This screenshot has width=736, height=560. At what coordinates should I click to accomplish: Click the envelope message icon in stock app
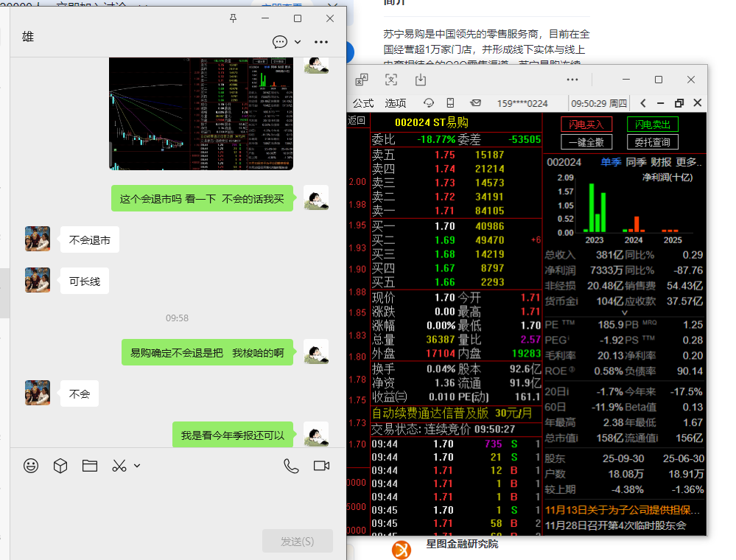[475, 103]
